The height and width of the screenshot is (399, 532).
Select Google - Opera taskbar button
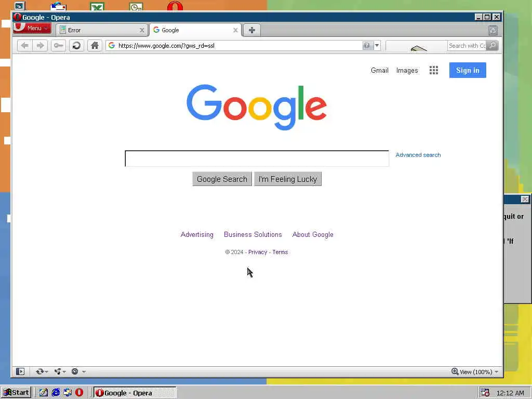point(135,393)
